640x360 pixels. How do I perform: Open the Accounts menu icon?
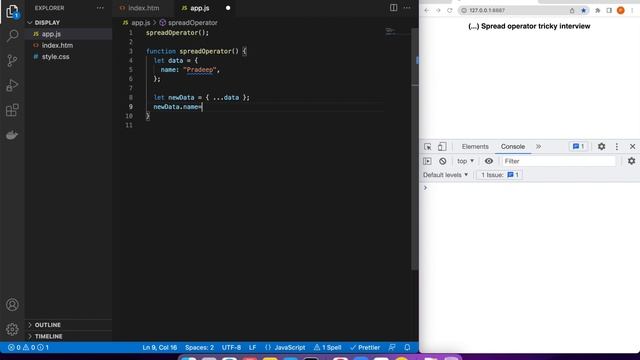[12, 304]
